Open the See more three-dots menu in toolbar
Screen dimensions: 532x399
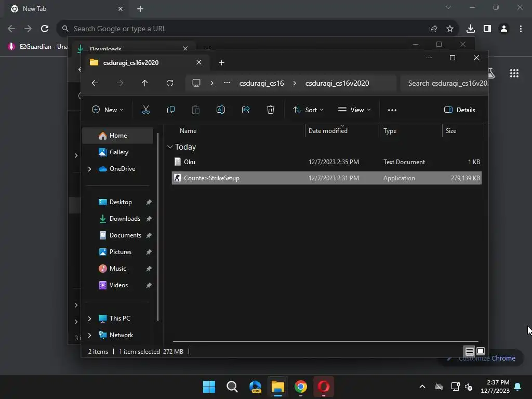[x=392, y=110]
